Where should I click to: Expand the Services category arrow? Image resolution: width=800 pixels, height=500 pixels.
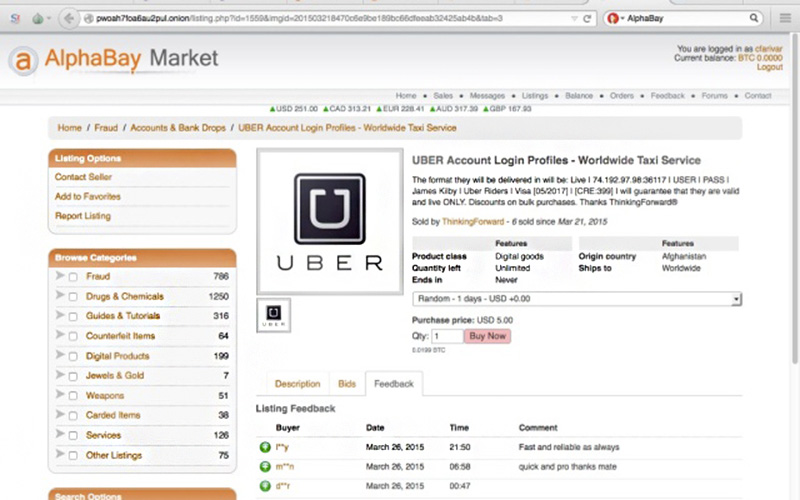point(60,434)
